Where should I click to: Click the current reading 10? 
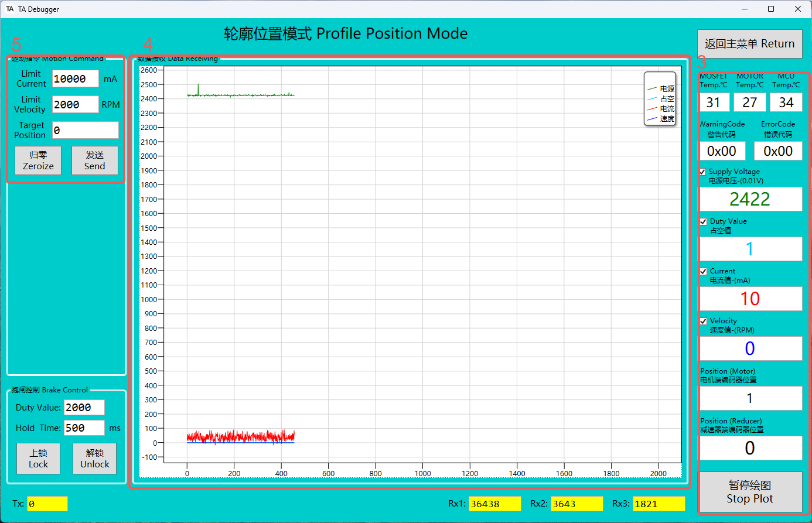coord(750,299)
